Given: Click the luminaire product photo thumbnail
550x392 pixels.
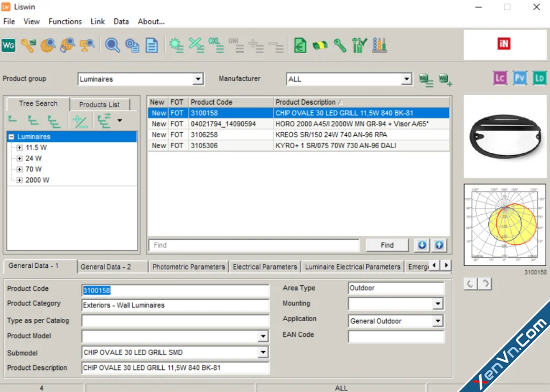Looking at the screenshot, I should [x=505, y=137].
